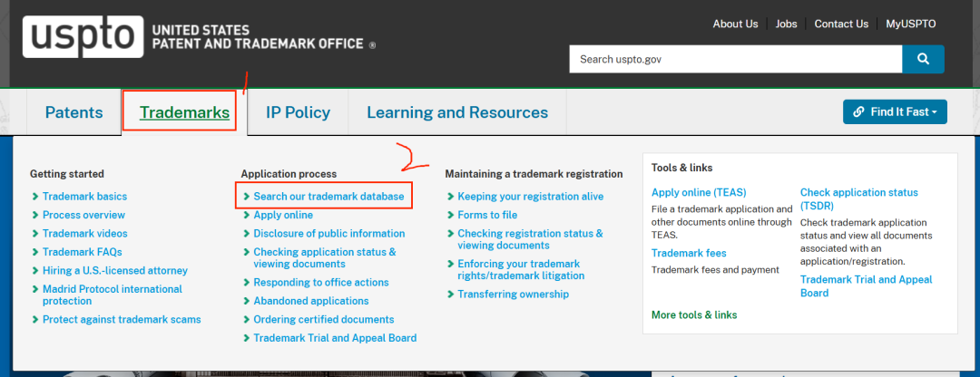Open the Patents menu tab
The height and width of the screenshot is (377, 980).
(x=73, y=112)
